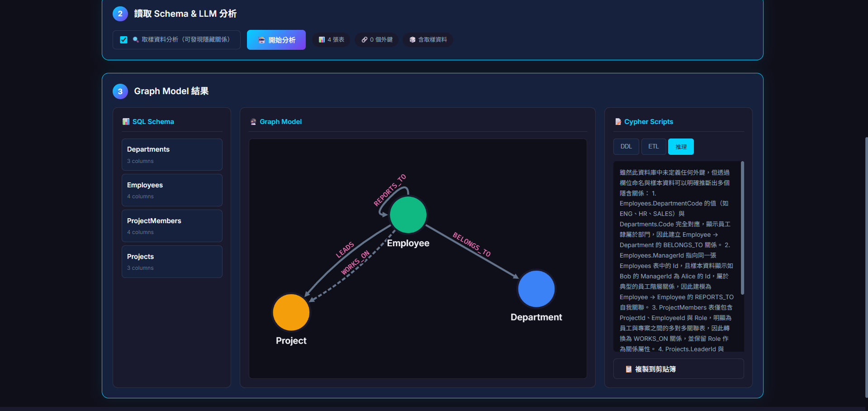
Task: Open the ProjectMembers table card
Action: pyautogui.click(x=172, y=226)
